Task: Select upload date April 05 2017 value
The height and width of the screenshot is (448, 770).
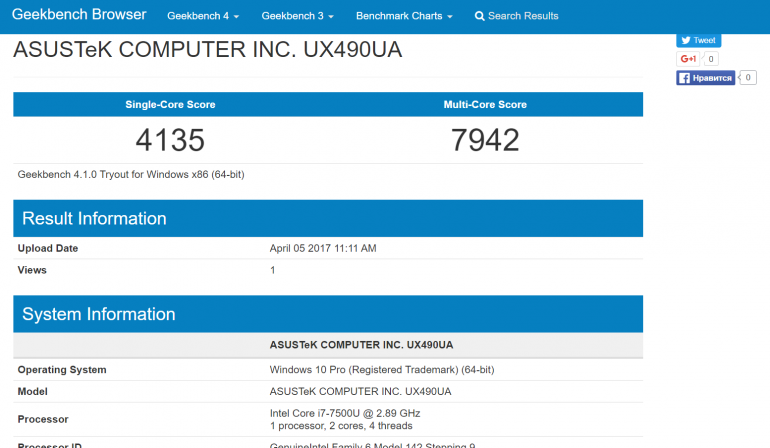Action: tap(323, 248)
